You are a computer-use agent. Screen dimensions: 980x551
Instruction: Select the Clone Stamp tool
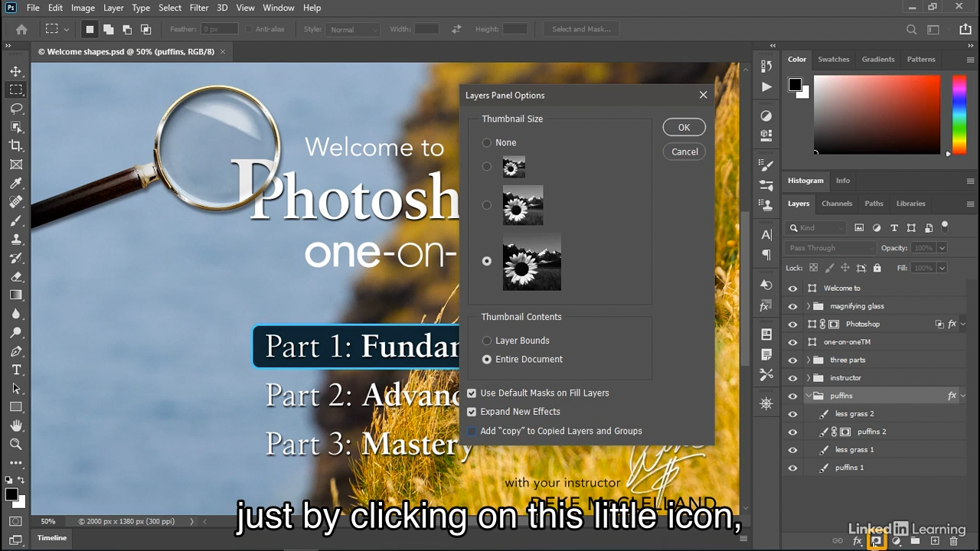[x=16, y=239]
